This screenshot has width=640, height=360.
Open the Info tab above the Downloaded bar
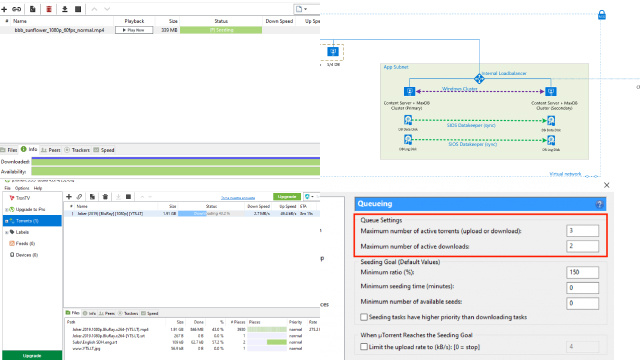click(x=29, y=150)
